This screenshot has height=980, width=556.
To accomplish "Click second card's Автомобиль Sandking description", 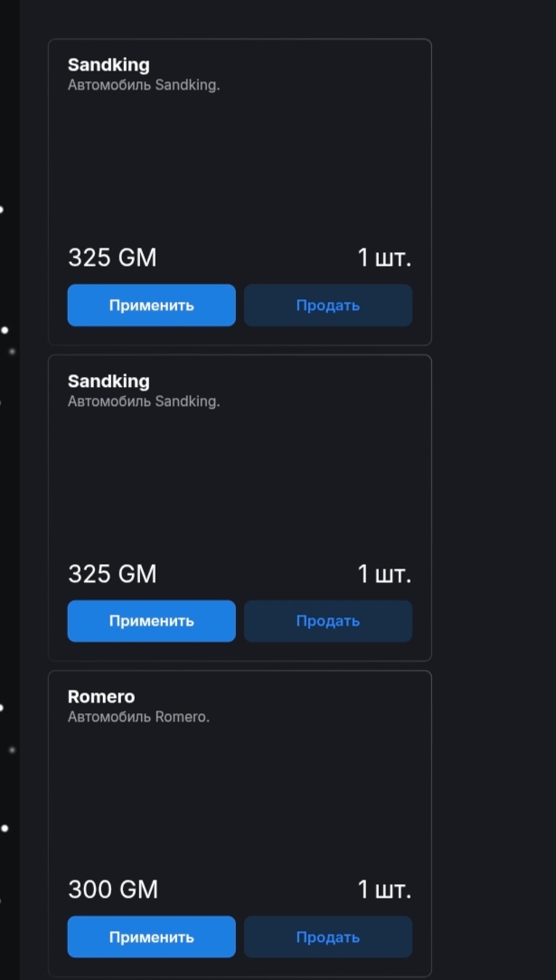I will pyautogui.click(x=144, y=401).
